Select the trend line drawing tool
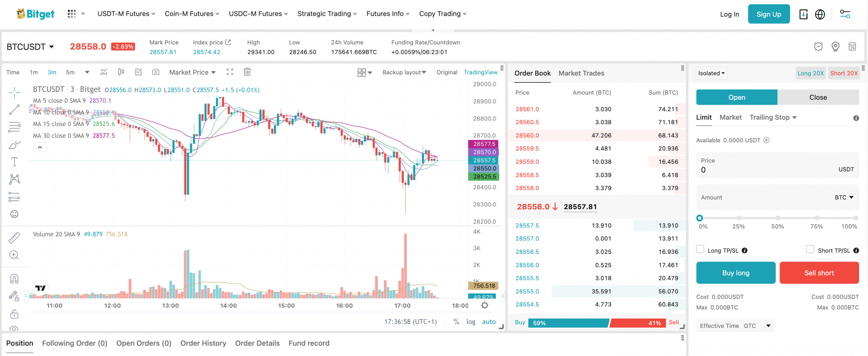This screenshot has width=868, height=356. pyautogui.click(x=14, y=110)
